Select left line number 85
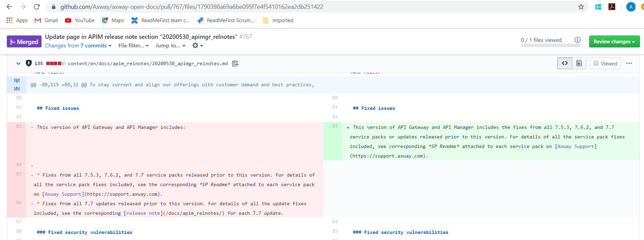This screenshot has height=240, width=644. [x=19, y=174]
